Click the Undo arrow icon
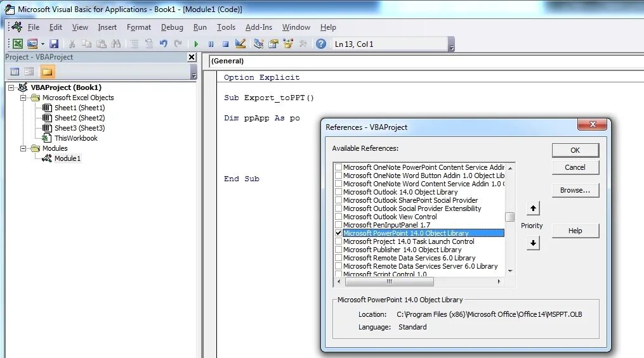Image resolution: width=644 pixels, height=358 pixels. 164,44
